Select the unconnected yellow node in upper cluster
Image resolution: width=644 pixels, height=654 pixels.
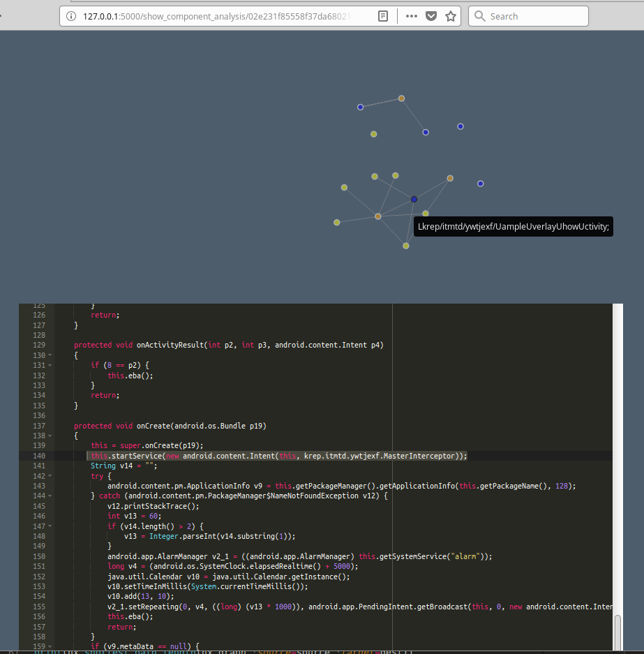click(374, 134)
